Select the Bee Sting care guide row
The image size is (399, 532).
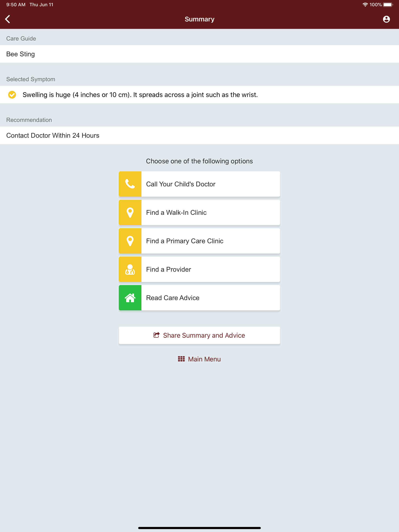click(199, 54)
